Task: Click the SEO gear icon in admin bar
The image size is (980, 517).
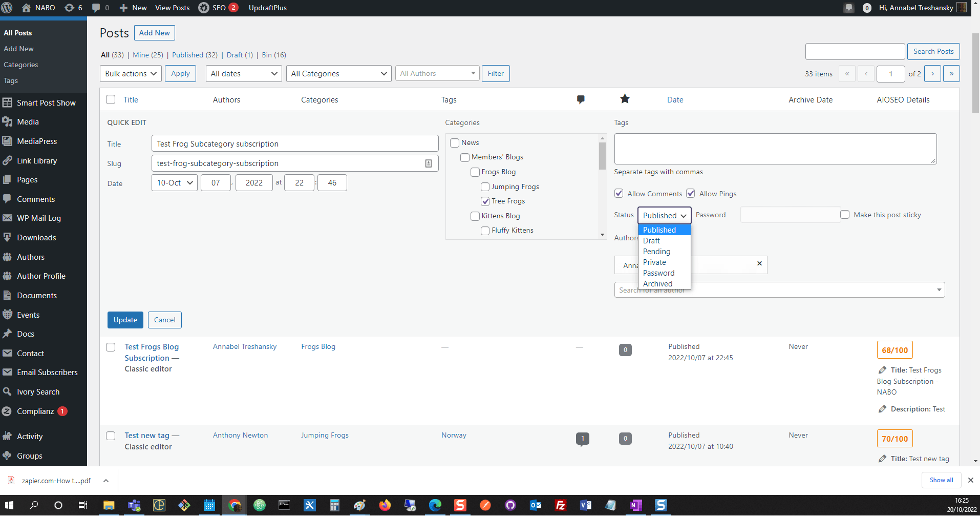Action: click(x=204, y=8)
